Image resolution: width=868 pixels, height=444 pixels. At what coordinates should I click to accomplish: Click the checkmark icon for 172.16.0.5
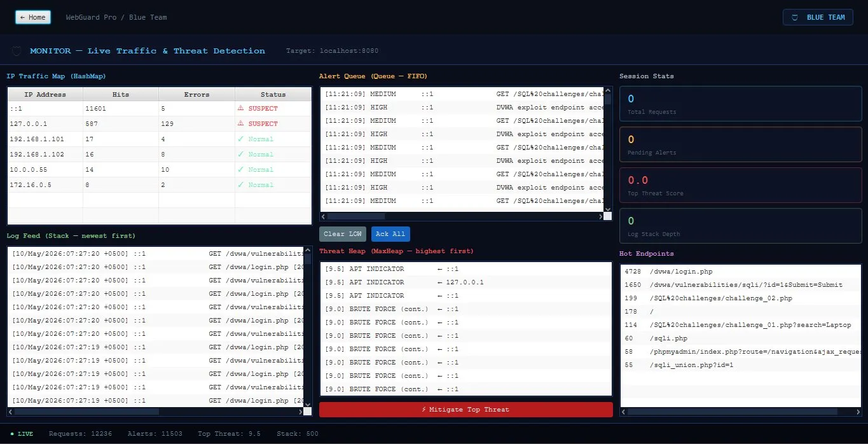point(240,184)
